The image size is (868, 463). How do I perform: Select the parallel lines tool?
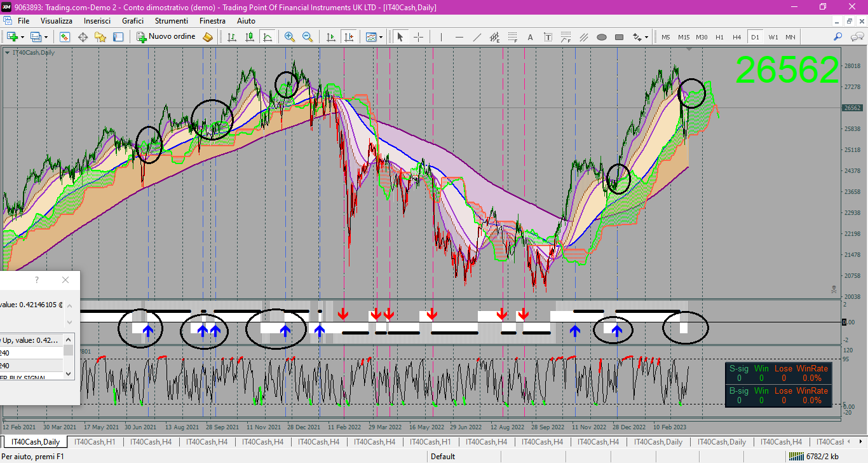click(x=584, y=37)
